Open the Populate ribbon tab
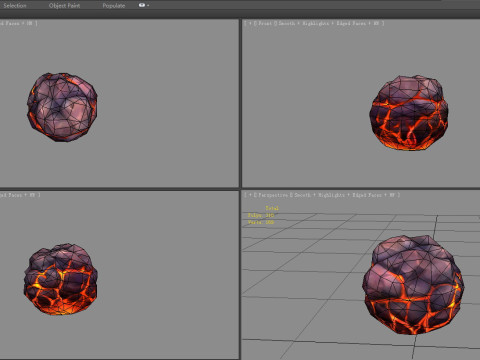480x360 pixels. pos(114,6)
